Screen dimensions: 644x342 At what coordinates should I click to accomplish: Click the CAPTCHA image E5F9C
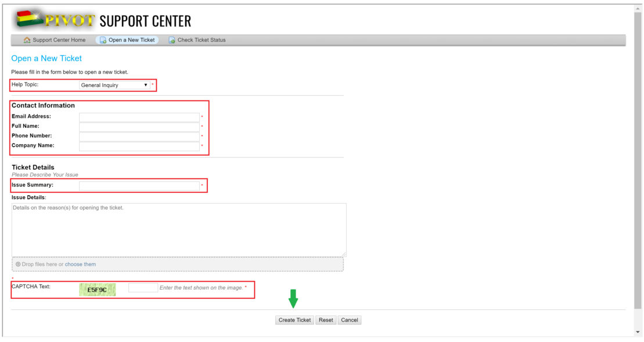(98, 289)
